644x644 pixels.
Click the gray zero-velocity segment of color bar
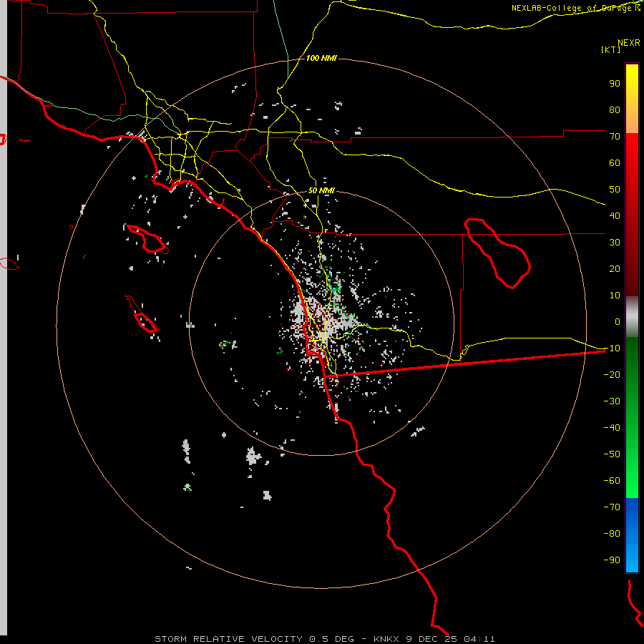(x=632, y=317)
